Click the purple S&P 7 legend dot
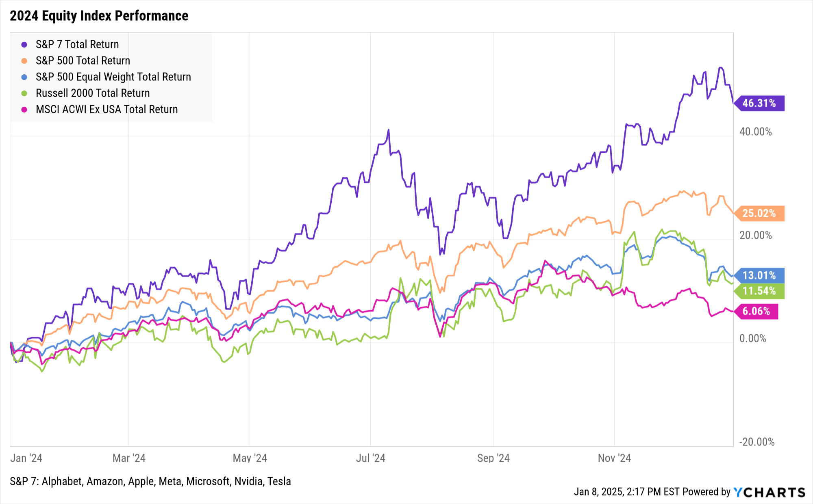 (x=24, y=45)
